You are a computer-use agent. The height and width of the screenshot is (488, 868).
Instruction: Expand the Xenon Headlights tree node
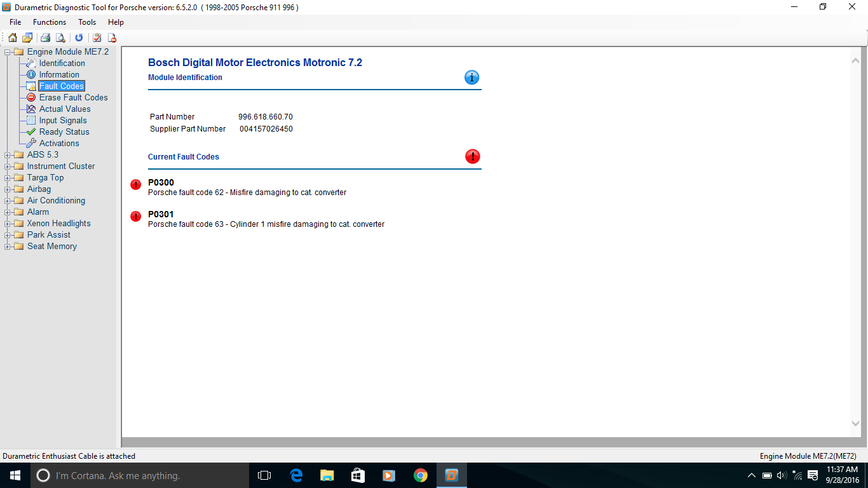click(8, 224)
